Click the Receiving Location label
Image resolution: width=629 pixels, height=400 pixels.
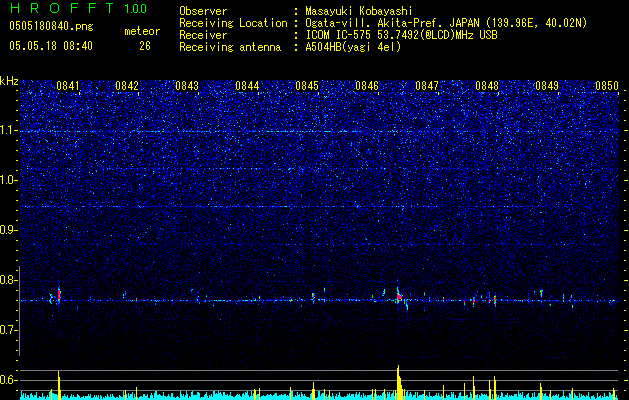(x=233, y=23)
